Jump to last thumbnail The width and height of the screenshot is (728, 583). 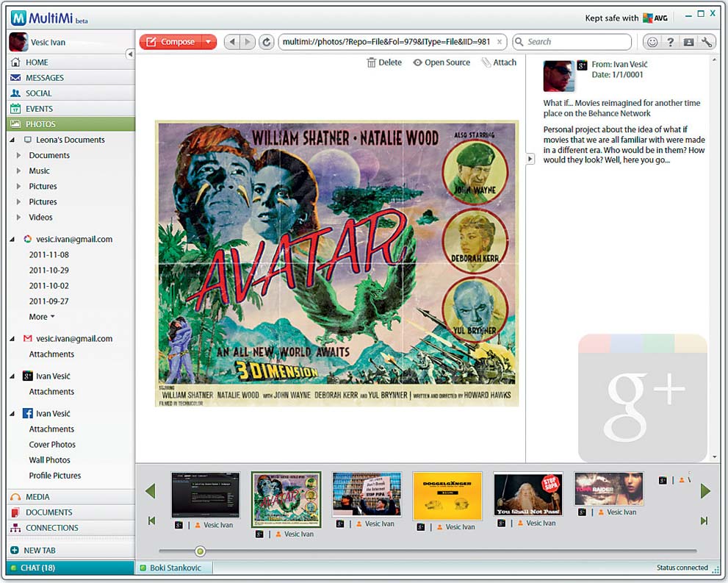(704, 521)
